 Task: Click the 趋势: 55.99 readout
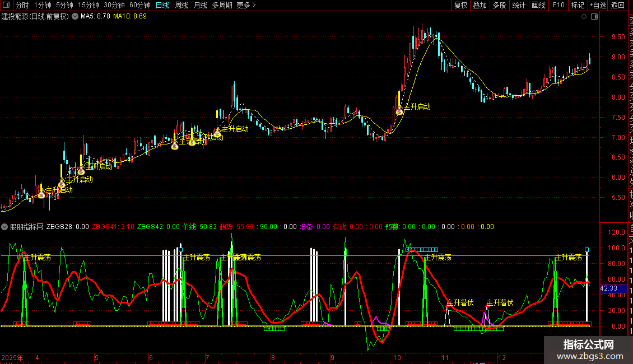click(236, 227)
